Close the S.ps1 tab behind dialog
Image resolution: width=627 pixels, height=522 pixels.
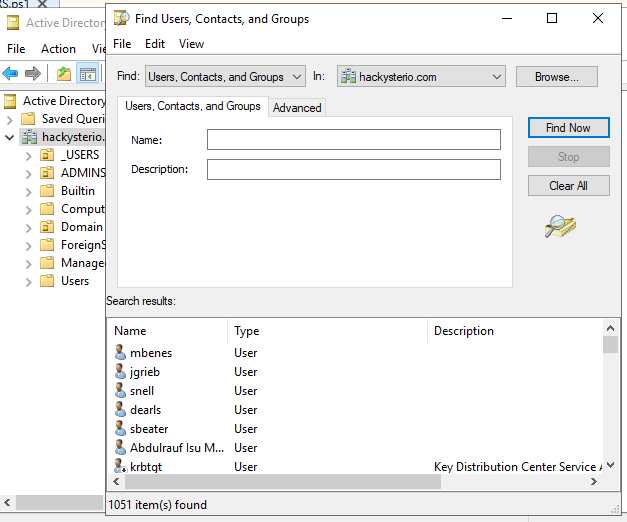[x=42, y=4]
